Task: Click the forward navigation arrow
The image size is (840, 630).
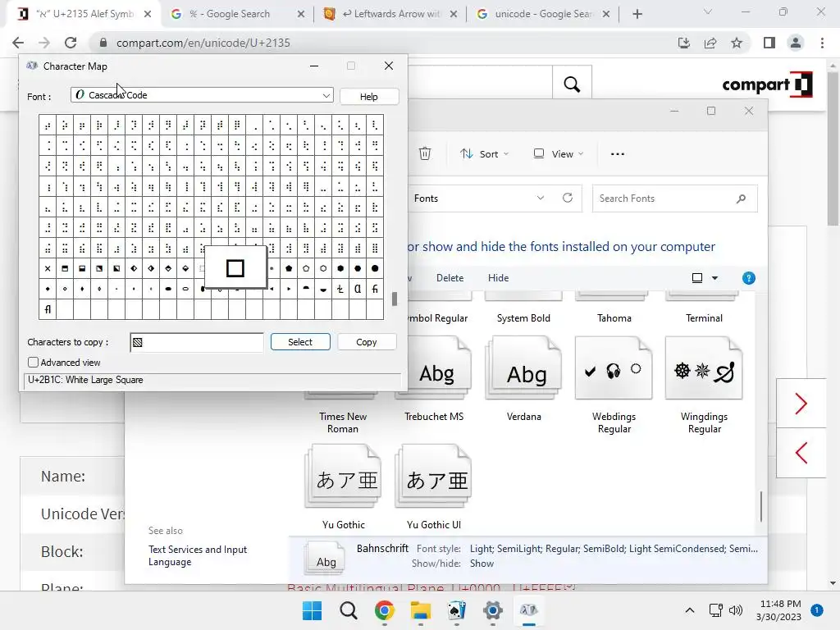Action: coord(44,43)
